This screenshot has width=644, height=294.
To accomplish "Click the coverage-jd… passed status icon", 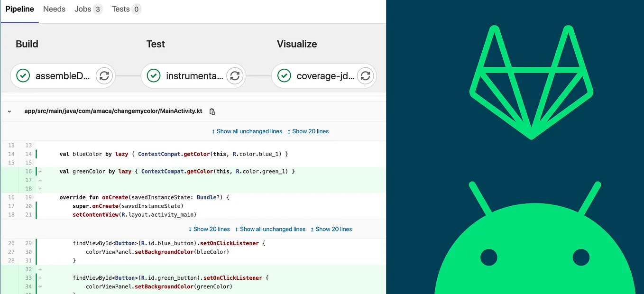I will pos(284,76).
